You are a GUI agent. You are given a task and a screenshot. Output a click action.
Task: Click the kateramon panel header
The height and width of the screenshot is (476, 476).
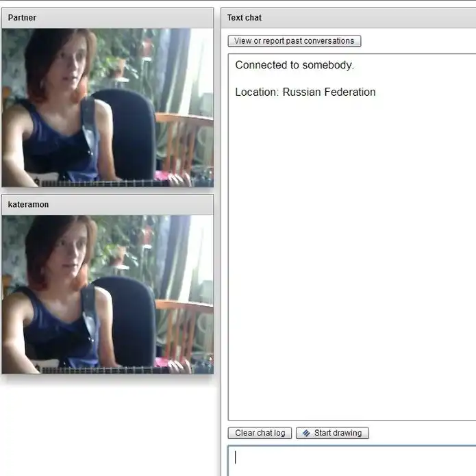[x=108, y=205]
